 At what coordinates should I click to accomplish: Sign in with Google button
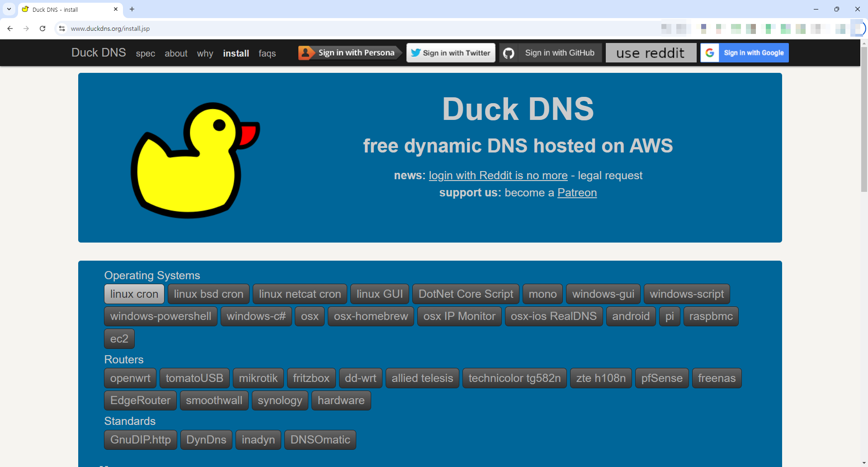745,53
